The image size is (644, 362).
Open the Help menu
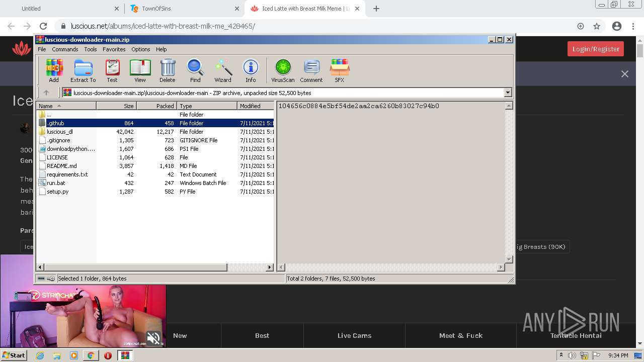pos(161,49)
